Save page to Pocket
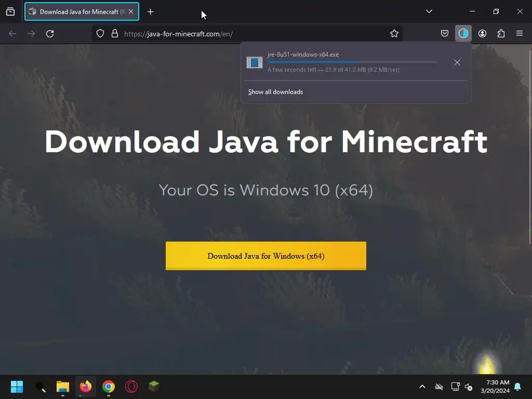532x399 pixels. (445, 33)
